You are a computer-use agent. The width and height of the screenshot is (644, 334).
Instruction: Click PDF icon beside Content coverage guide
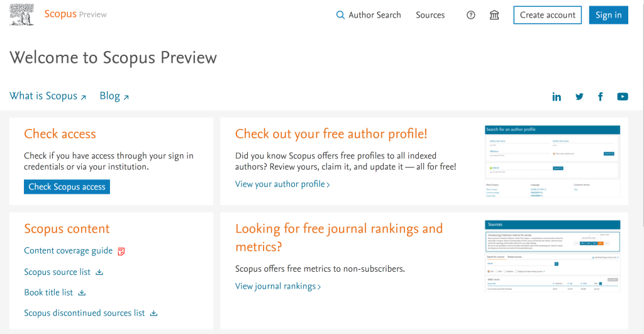(121, 252)
